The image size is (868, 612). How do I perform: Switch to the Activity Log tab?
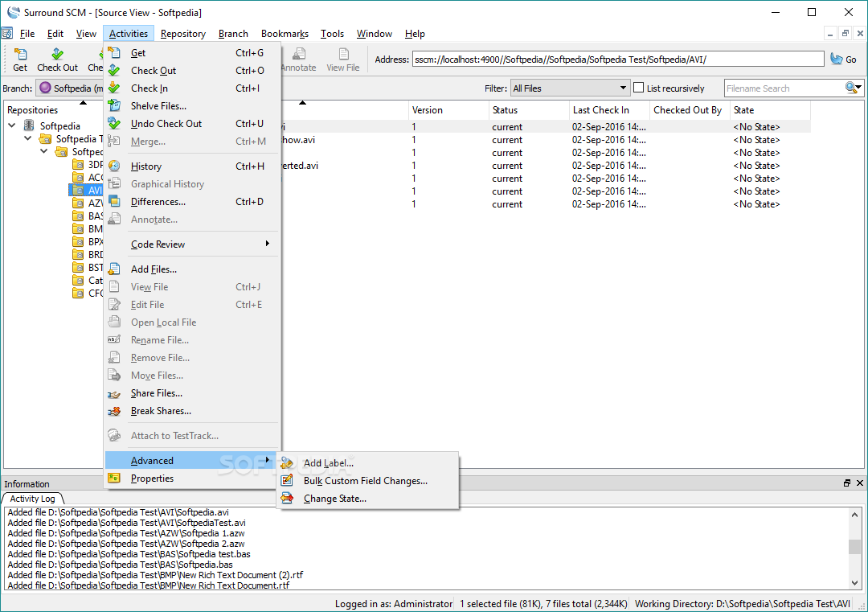point(33,499)
